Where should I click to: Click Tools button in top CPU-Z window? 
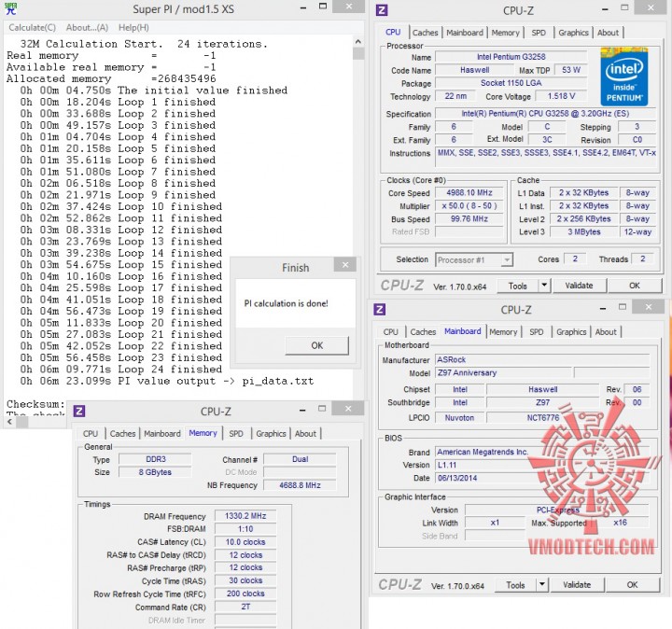pos(517,286)
